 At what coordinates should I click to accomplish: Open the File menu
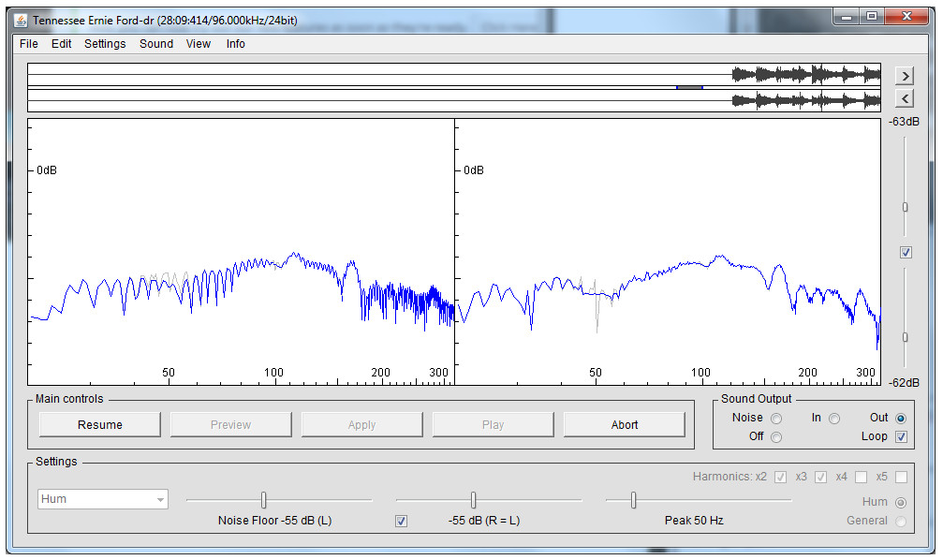pyautogui.click(x=29, y=44)
